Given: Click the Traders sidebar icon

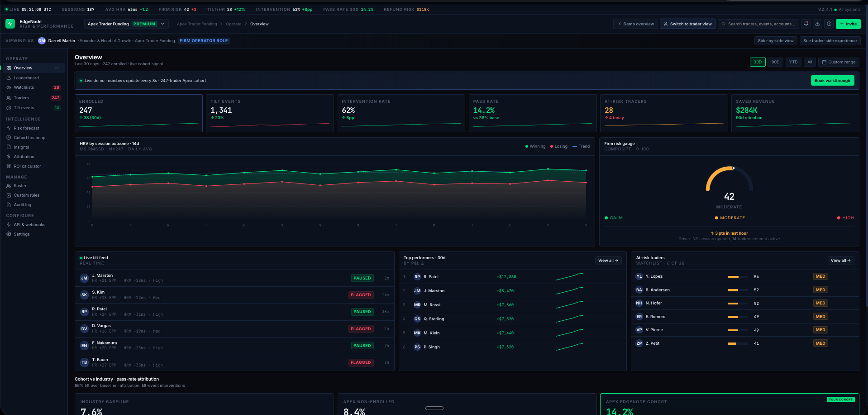Looking at the screenshot, I should 9,98.
